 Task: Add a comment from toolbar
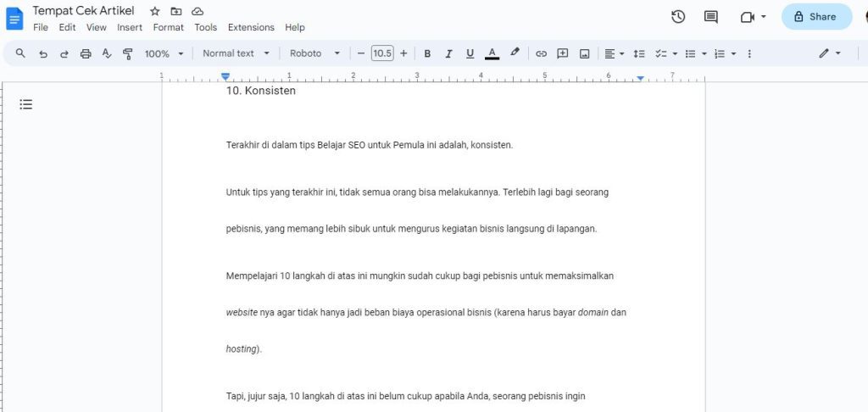pyautogui.click(x=563, y=53)
